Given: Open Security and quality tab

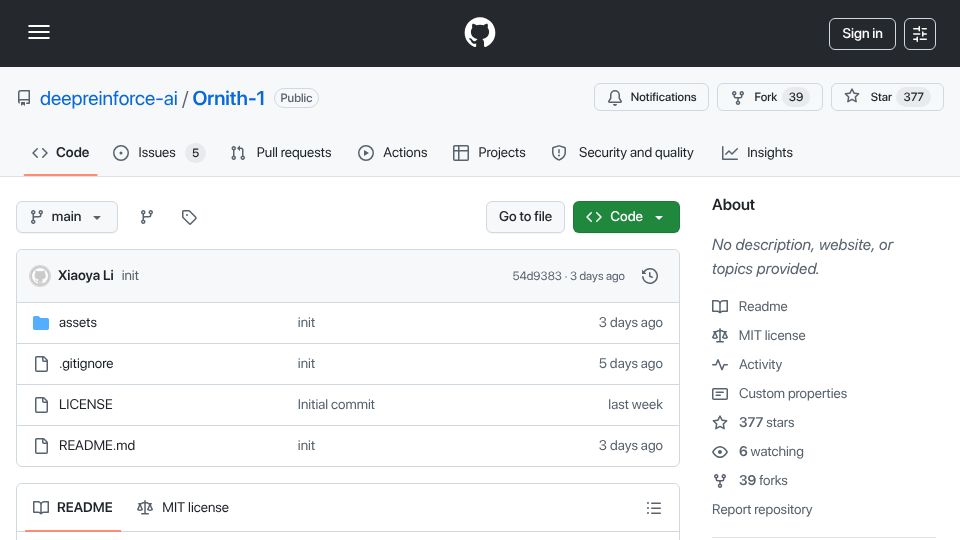Looking at the screenshot, I should click(623, 152).
